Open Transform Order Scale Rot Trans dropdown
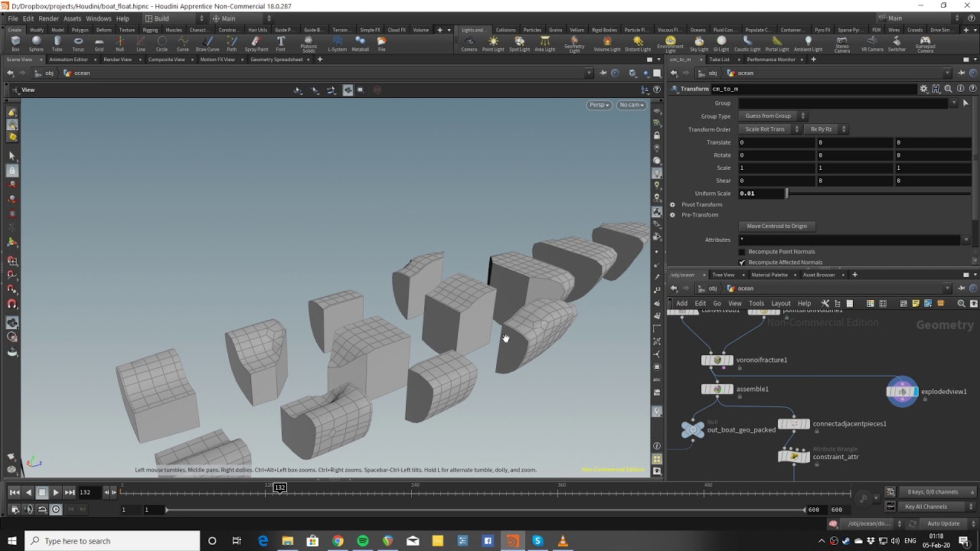The height and width of the screenshot is (551, 980). [769, 129]
